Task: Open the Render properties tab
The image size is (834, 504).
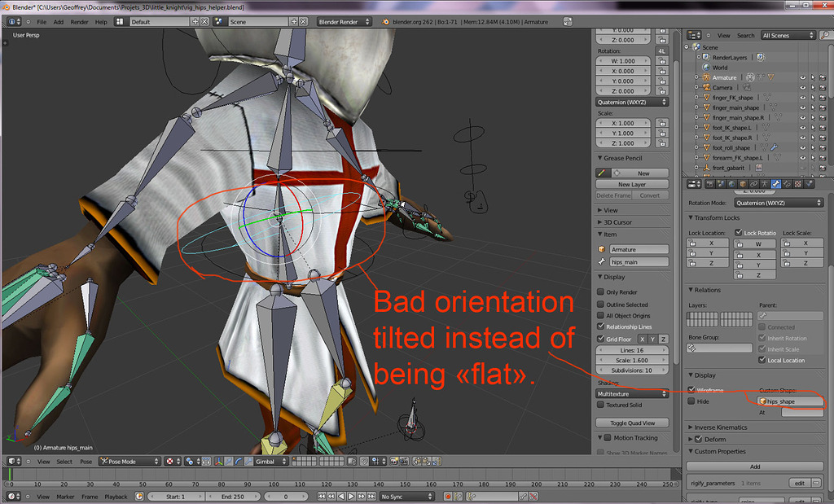Action: [710, 184]
